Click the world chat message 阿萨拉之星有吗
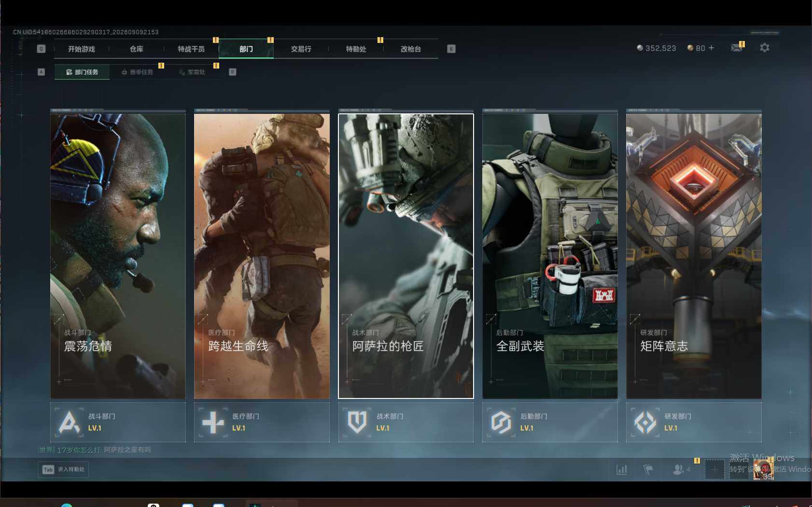The image size is (812, 507). tap(127, 450)
